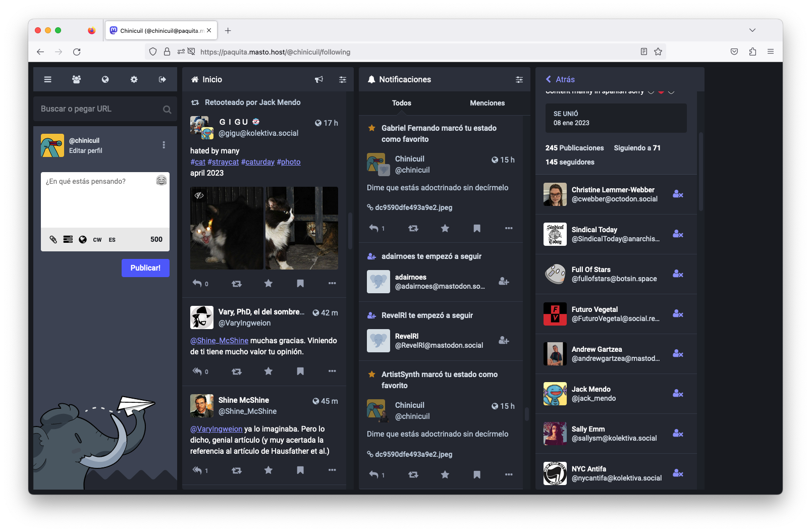
Task: Open left cat photo thumbnail
Action: click(x=227, y=228)
